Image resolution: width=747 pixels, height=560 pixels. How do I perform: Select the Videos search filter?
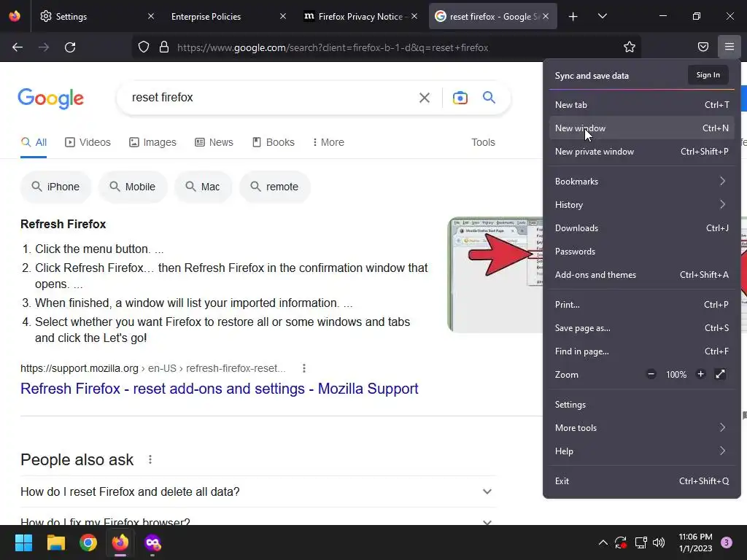coord(88,142)
